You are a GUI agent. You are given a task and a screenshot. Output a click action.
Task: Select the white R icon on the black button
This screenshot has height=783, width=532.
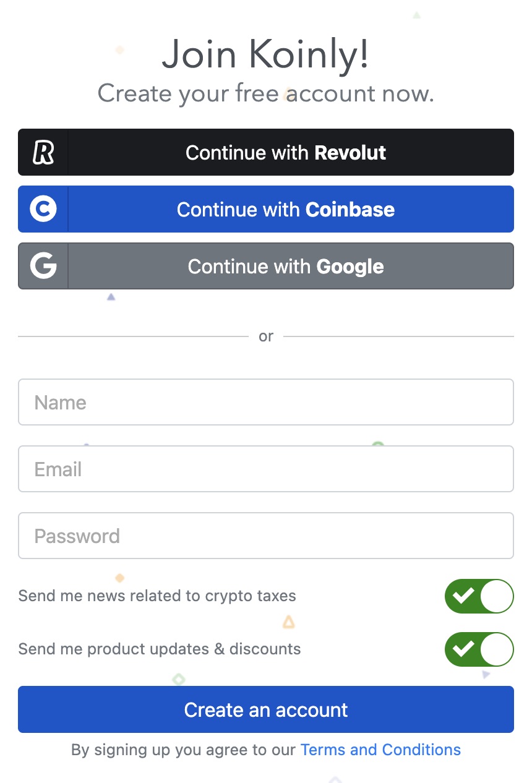42,152
